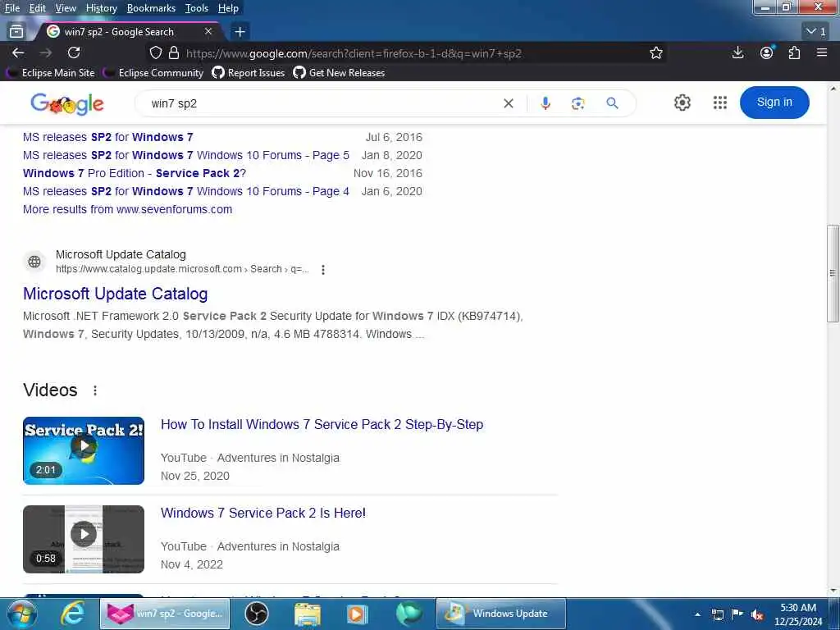Screen dimensions: 840x630
Task: Click the tracking protection shield icon
Action: (155, 53)
